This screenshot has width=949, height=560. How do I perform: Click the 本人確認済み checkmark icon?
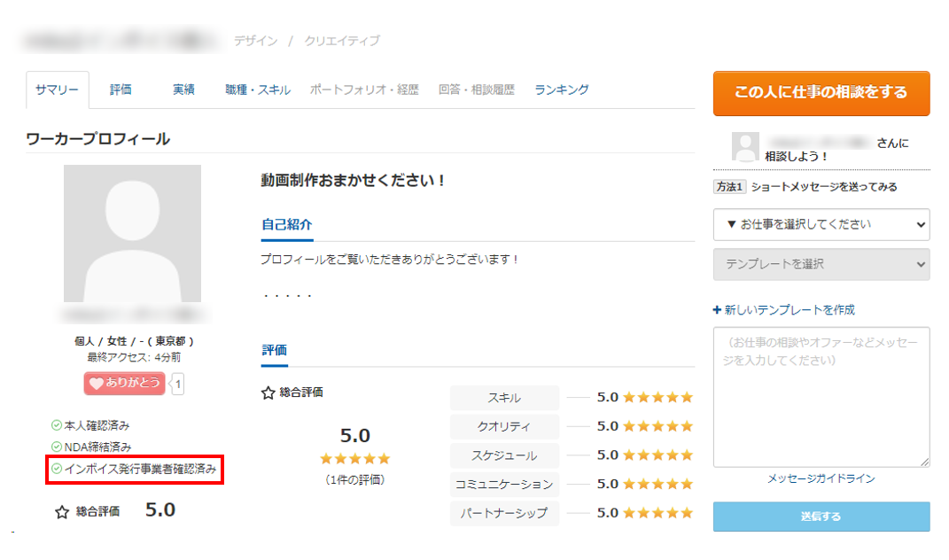57,425
